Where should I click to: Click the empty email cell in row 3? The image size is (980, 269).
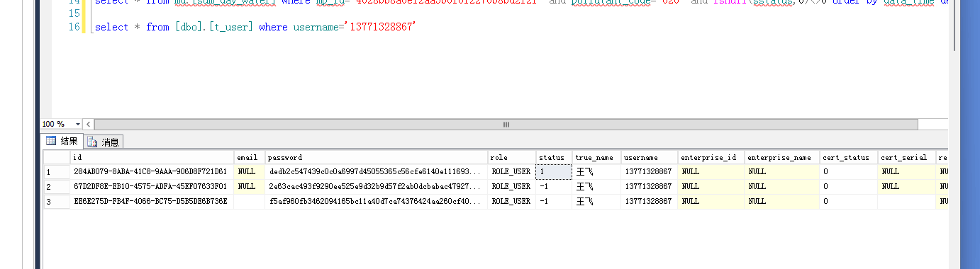click(x=250, y=201)
